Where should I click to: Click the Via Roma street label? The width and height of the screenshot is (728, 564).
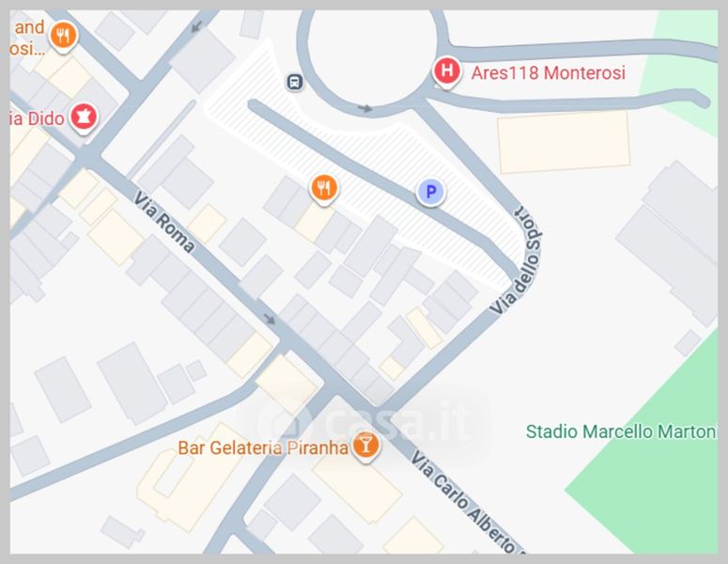tap(164, 222)
